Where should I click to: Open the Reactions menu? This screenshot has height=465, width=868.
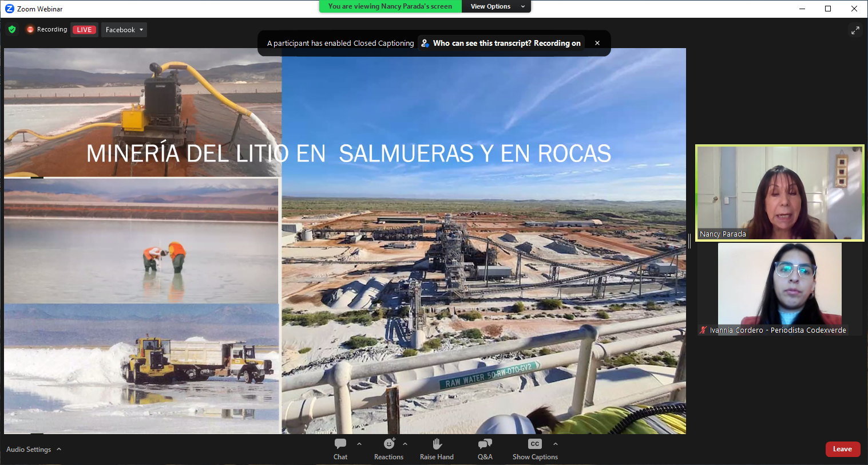[x=389, y=448]
